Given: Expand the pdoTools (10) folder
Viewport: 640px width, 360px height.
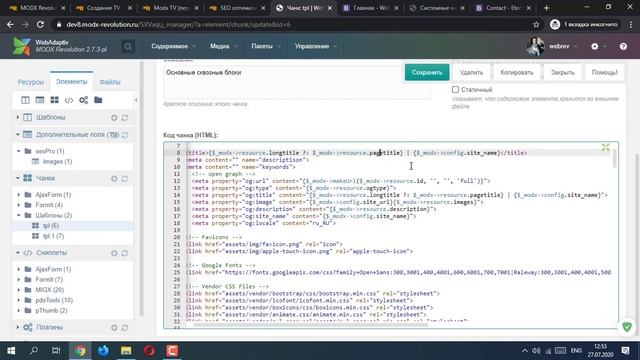Looking at the screenshot, I should (x=19, y=300).
